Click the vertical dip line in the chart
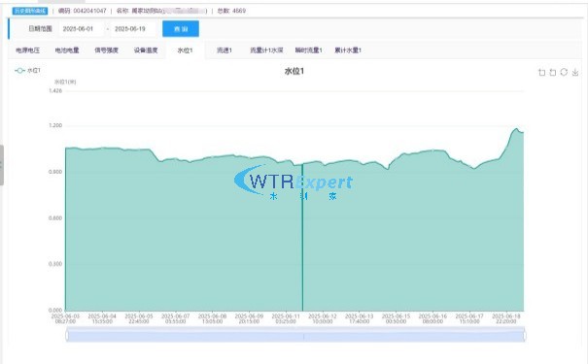Viewport: 588px width, 364px height. 302,237
